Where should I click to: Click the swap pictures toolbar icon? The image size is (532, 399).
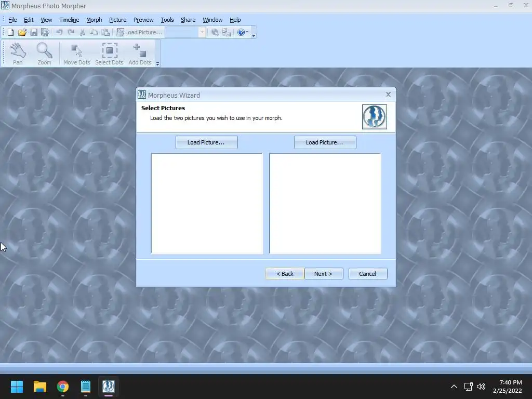coord(227,32)
